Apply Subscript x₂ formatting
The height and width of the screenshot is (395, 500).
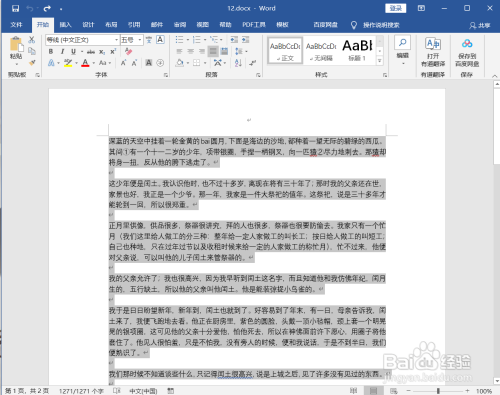click(x=102, y=52)
